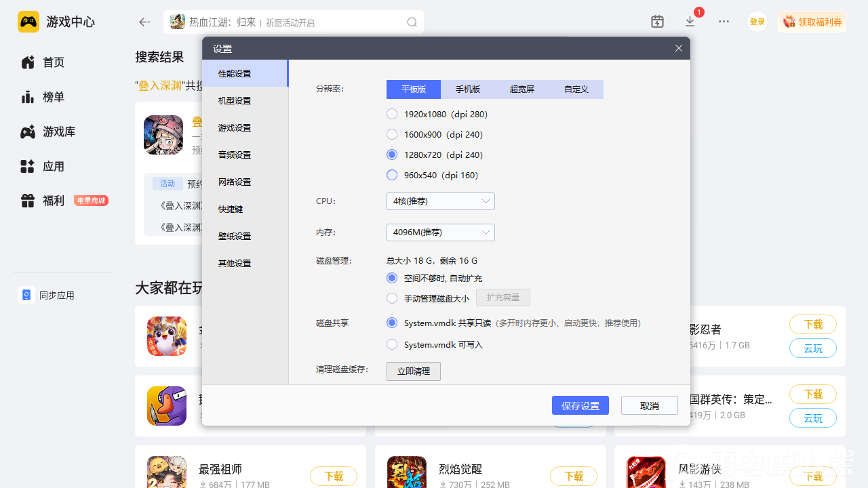Open 游戏库 gamepad icon in sidebar
This screenshot has width=868, height=488.
click(x=28, y=132)
